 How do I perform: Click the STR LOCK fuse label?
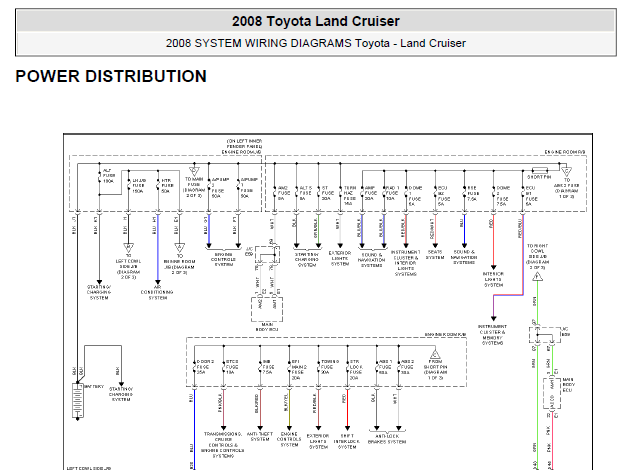[356, 370]
